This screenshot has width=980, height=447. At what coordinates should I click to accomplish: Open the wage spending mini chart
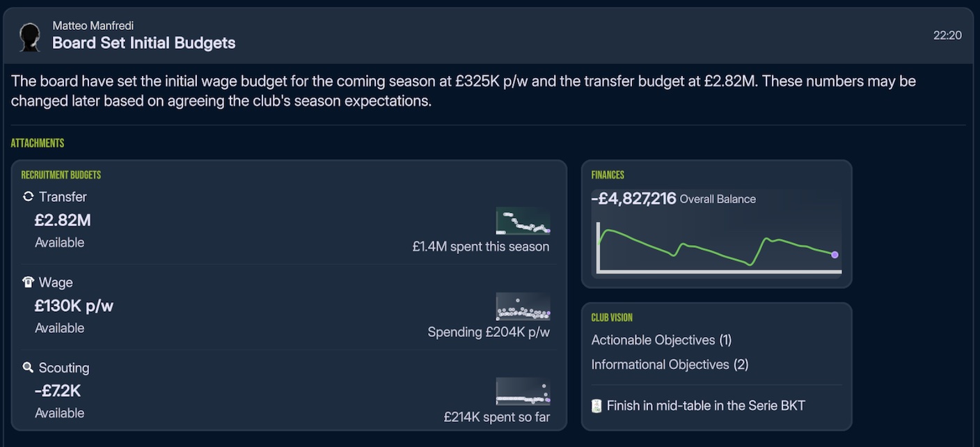[523, 307]
